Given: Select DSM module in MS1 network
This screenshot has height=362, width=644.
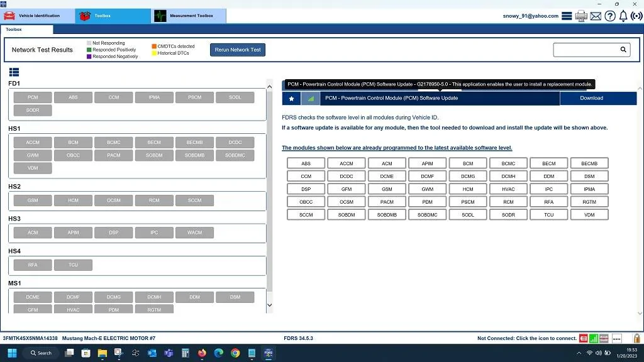Looking at the screenshot, I should (235, 297).
